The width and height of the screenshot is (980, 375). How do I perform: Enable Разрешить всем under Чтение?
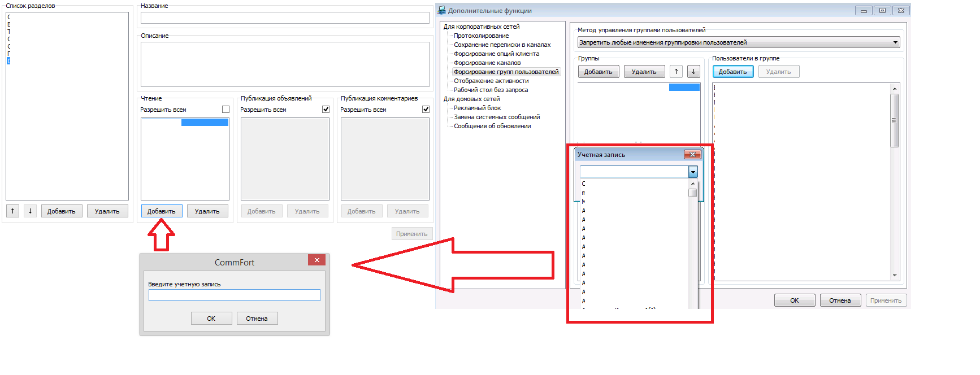(x=226, y=110)
